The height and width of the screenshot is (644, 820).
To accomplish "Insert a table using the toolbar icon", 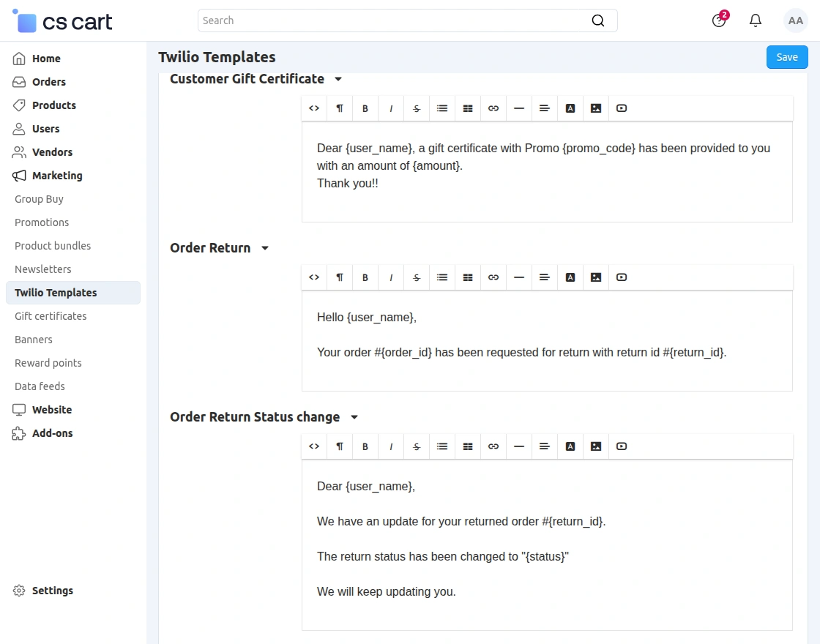I will click(467, 108).
